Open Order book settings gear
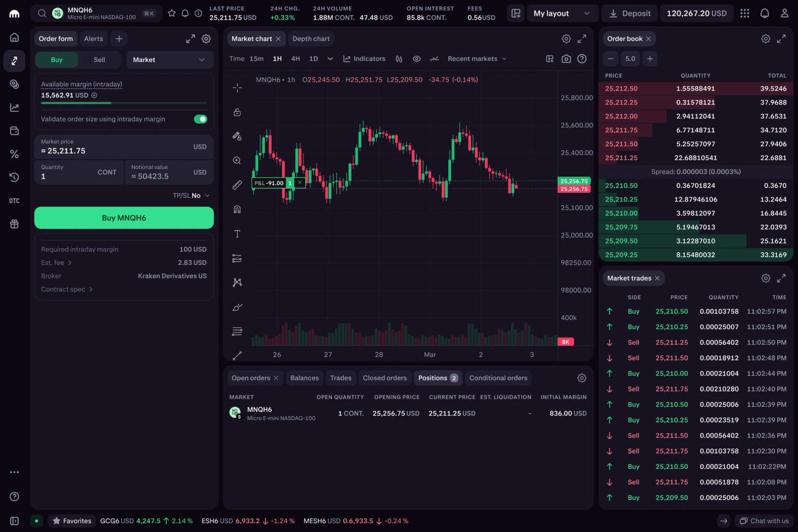The height and width of the screenshot is (532, 798). tap(766, 38)
